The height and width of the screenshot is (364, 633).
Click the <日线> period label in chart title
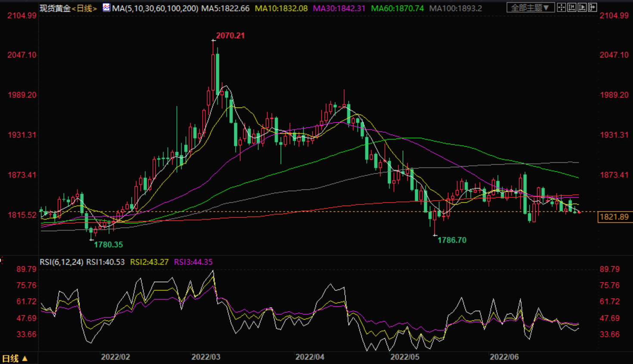pyautogui.click(x=84, y=8)
